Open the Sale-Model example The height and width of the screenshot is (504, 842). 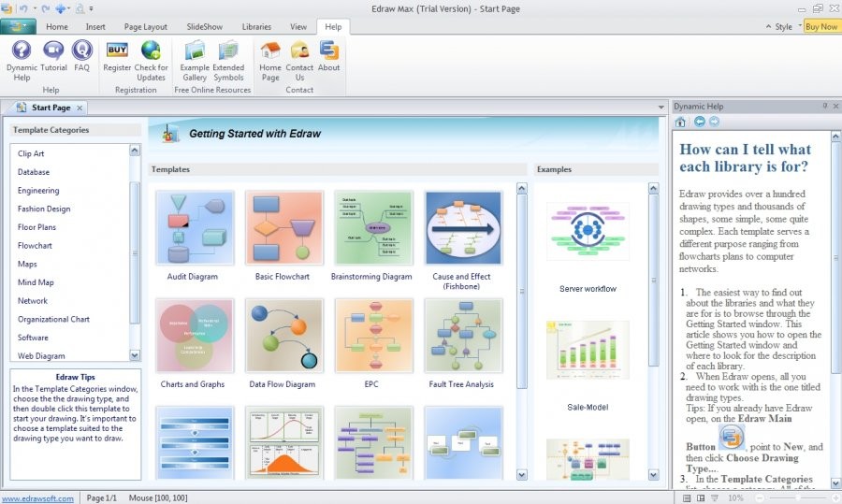588,350
